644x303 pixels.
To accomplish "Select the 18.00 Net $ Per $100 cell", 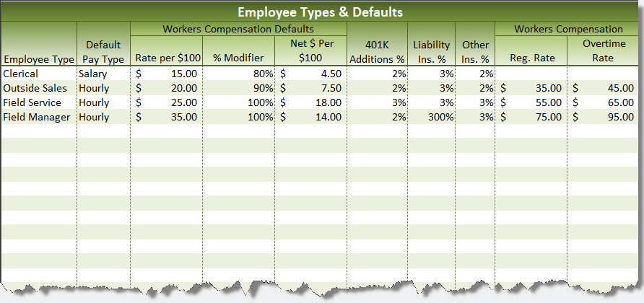I will pyautogui.click(x=311, y=102).
